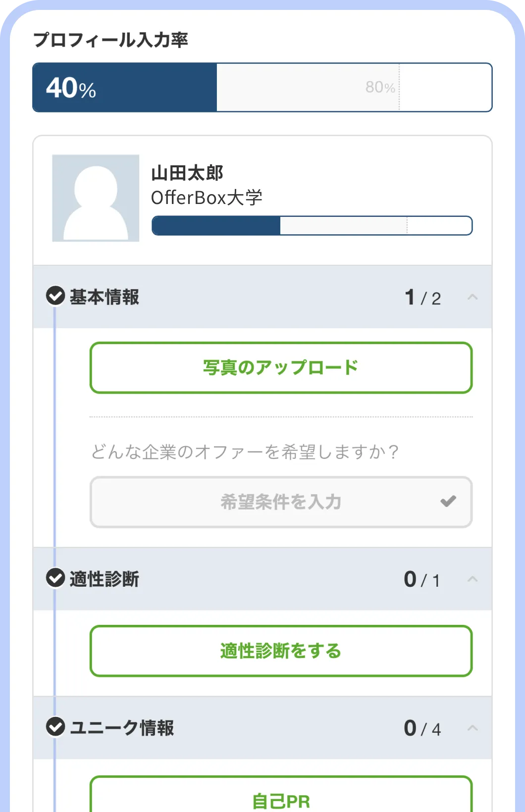This screenshot has height=812, width=525.
Task: Click the プロフィール入力率 heading
Action: 112,40
